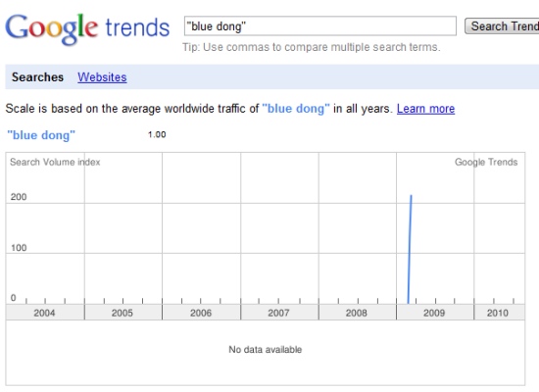
Task: Open the Websites tab
Action: tap(102, 77)
